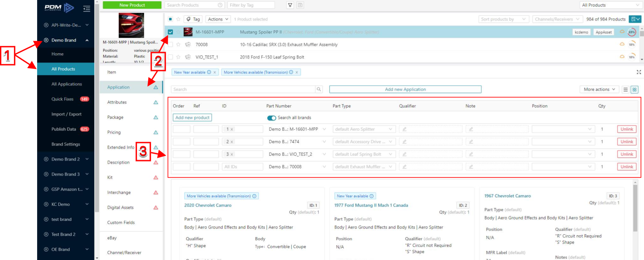This screenshot has height=260, width=644.
Task: Click the help icon in Search Products field
Action: [x=220, y=5]
